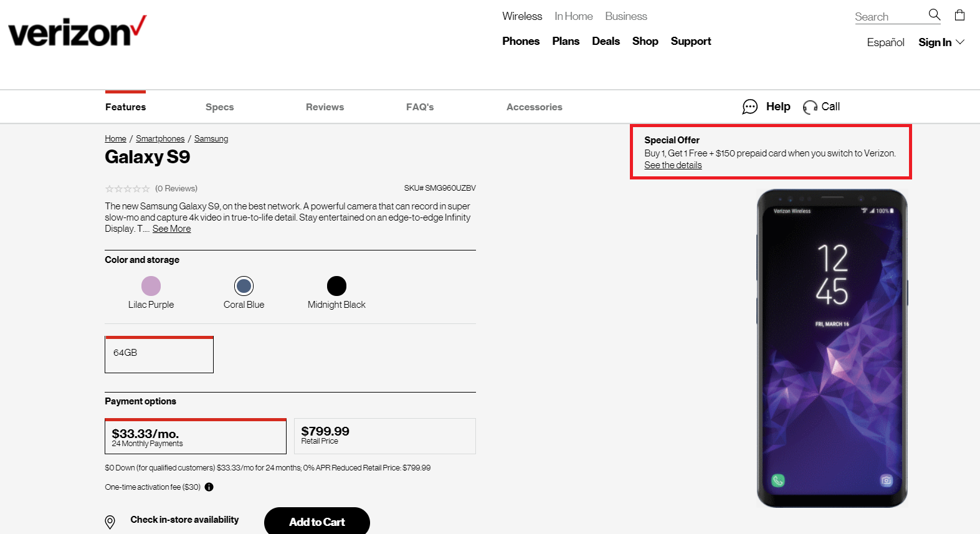The image size is (980, 534).
Task: Click the Galaxy S9 title text
Action: (x=148, y=157)
